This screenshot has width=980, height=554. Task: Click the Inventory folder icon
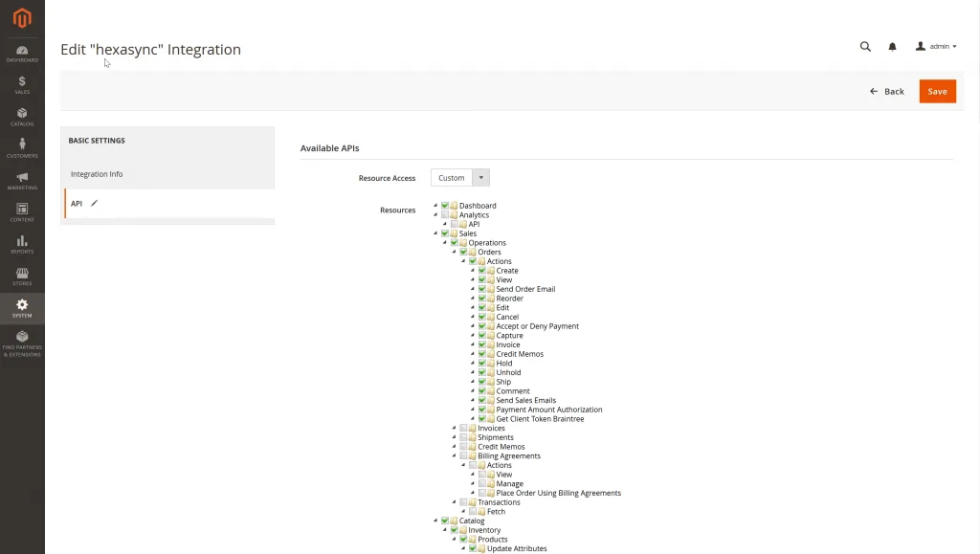[464, 530]
